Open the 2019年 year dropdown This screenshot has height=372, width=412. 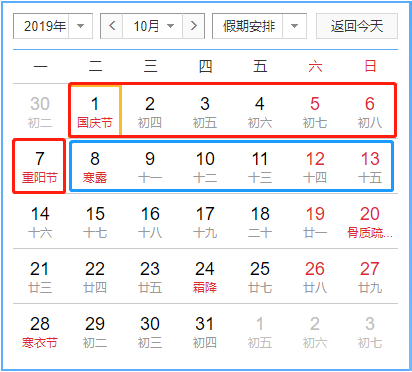53,26
